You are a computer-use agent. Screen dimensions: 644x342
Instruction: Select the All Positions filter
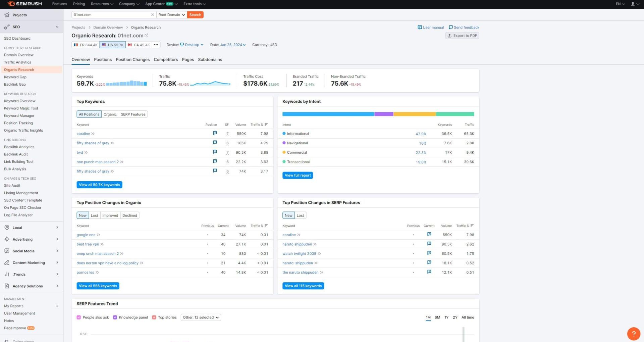coord(89,114)
